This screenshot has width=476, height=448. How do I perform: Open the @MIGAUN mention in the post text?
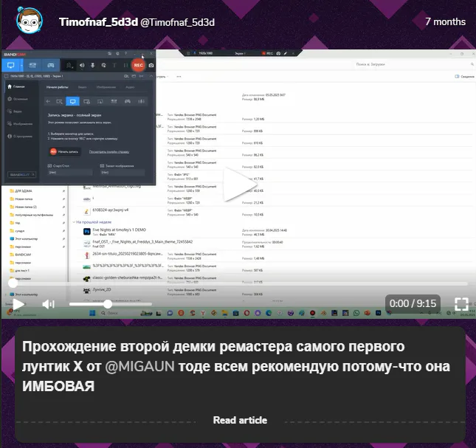click(x=139, y=366)
